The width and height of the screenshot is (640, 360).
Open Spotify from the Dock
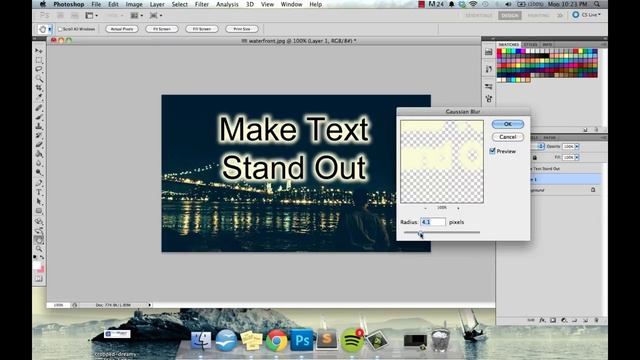tap(352, 340)
